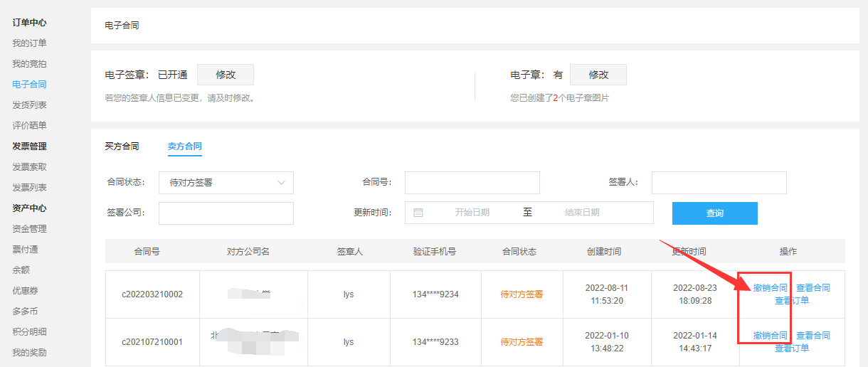This screenshot has height=367, width=868.
Task: Expand the 合同状态 dropdown arrow
Action: pyautogui.click(x=281, y=183)
